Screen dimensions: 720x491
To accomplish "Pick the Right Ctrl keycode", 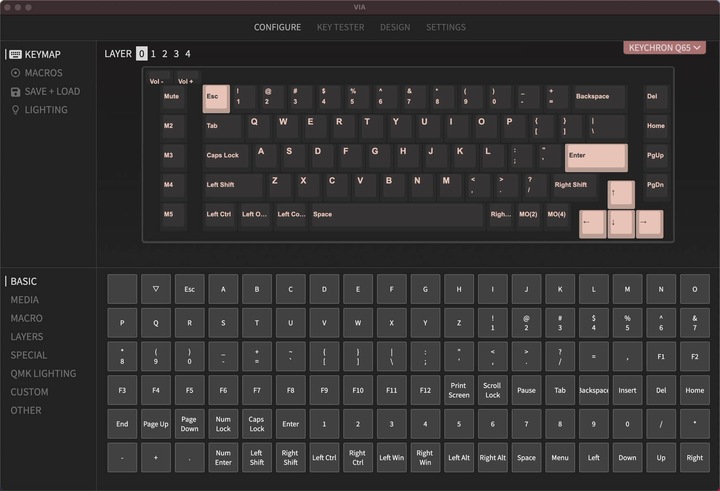I will [358, 457].
